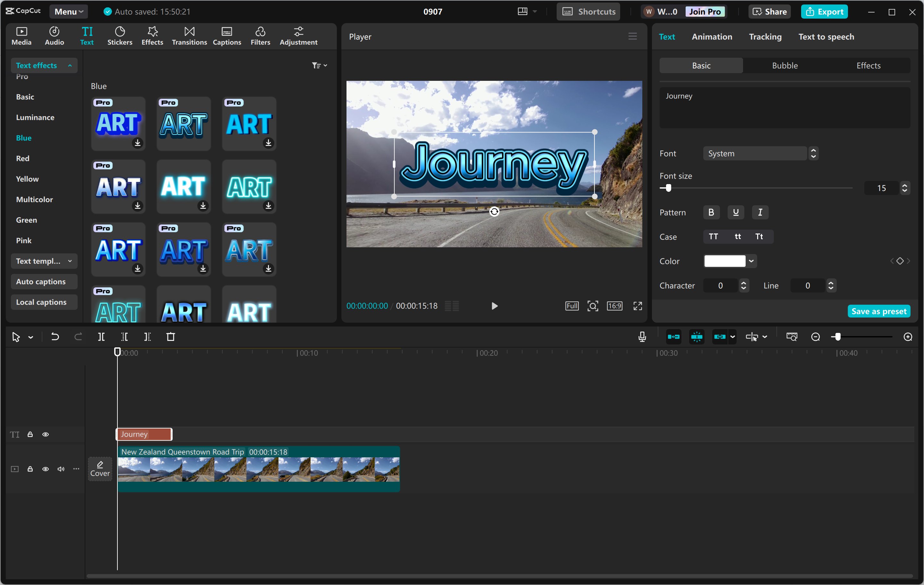Click the microphone icon to record voiceover
The height and width of the screenshot is (585, 924).
click(642, 337)
